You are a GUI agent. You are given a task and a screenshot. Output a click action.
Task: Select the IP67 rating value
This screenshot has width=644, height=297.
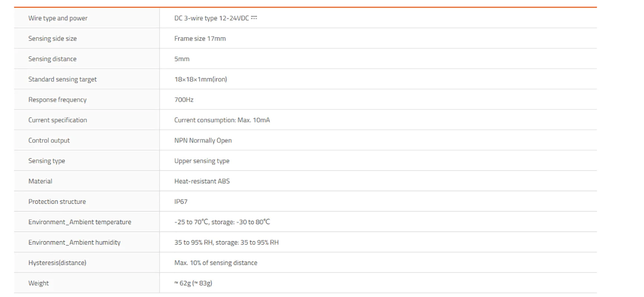click(x=181, y=202)
